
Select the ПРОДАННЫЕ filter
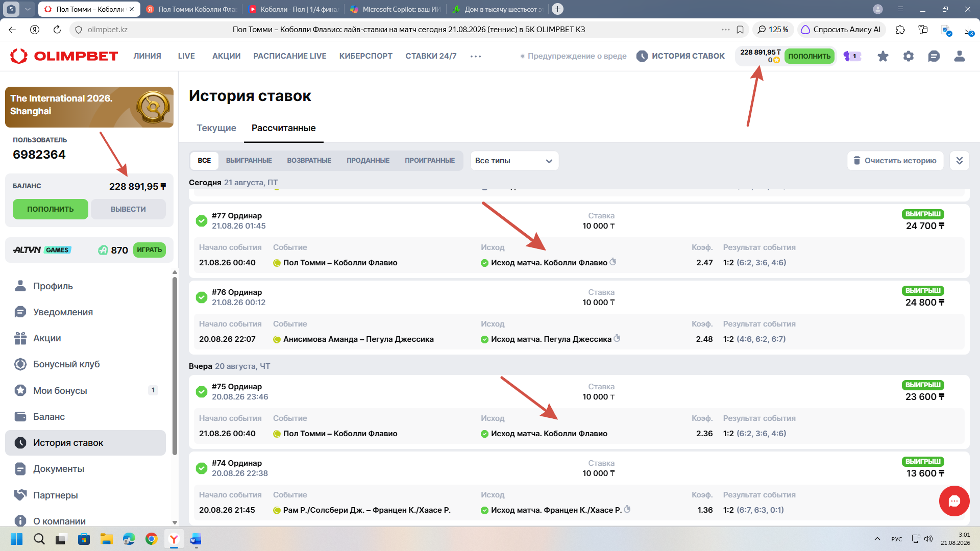[368, 161]
